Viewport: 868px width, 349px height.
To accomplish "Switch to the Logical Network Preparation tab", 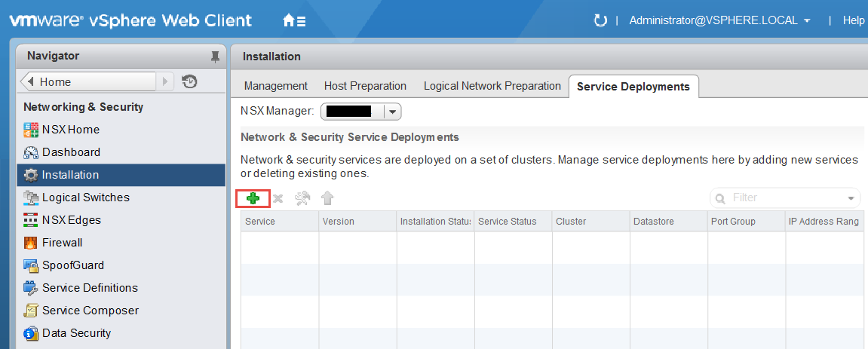I will 492,86.
